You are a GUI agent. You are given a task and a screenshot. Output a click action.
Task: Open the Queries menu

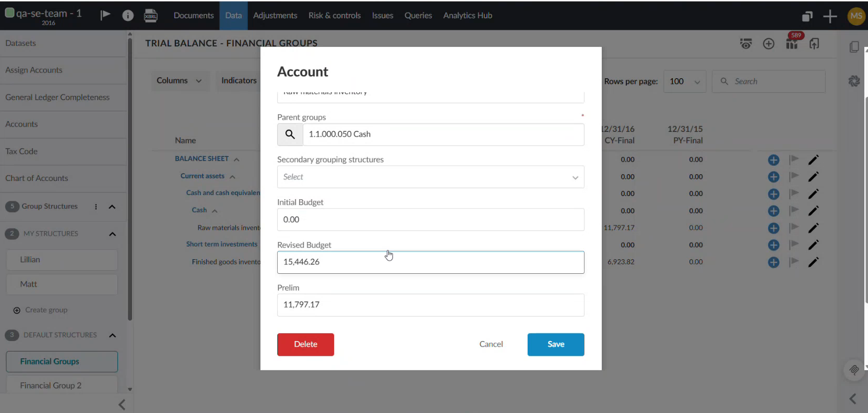pyautogui.click(x=418, y=16)
